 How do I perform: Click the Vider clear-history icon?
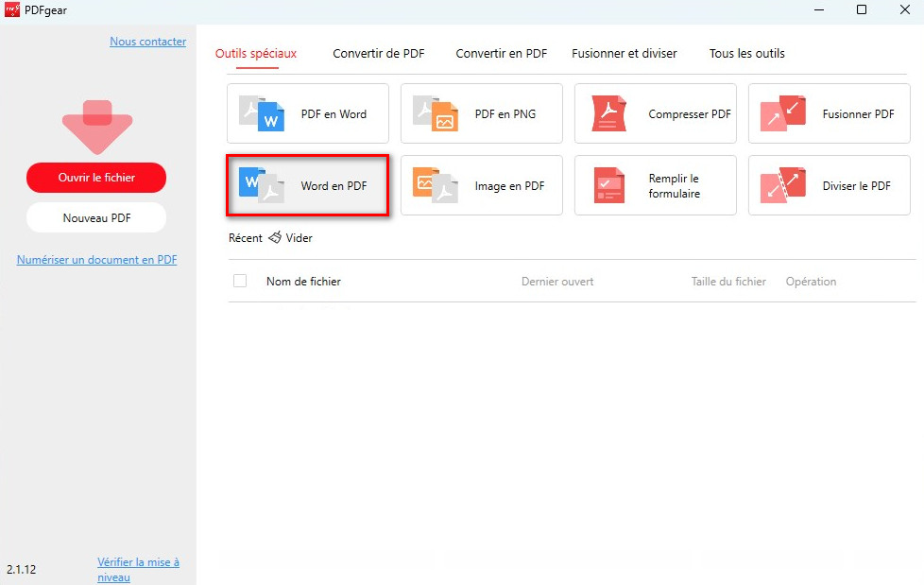[x=276, y=238]
